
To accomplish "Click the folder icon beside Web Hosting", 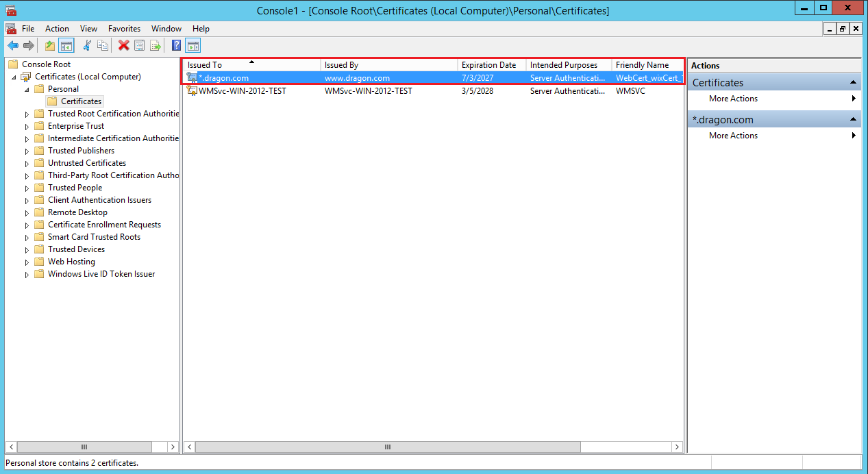I will tap(40, 262).
